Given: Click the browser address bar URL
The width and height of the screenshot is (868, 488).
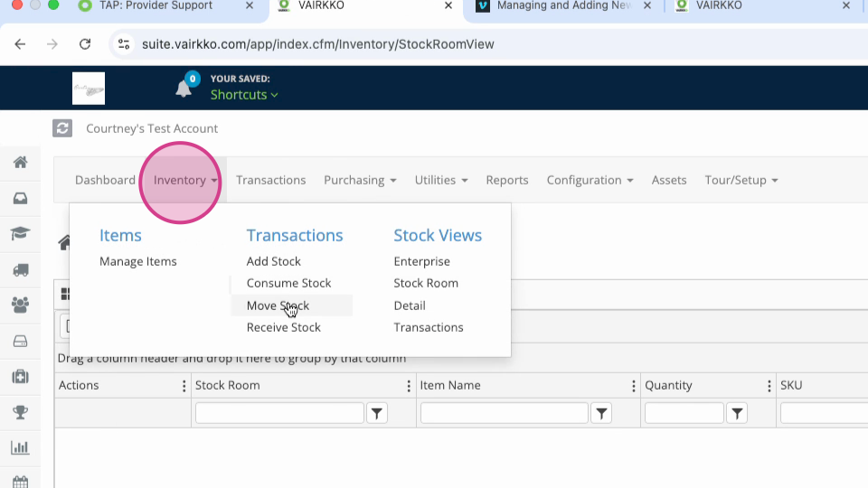Looking at the screenshot, I should tap(317, 44).
